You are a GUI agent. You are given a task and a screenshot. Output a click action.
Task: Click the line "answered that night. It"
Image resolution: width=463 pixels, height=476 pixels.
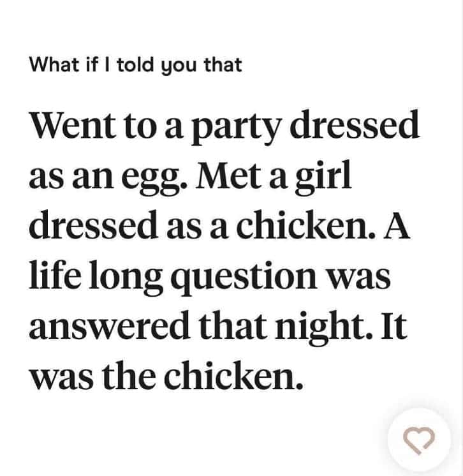pos(217,326)
